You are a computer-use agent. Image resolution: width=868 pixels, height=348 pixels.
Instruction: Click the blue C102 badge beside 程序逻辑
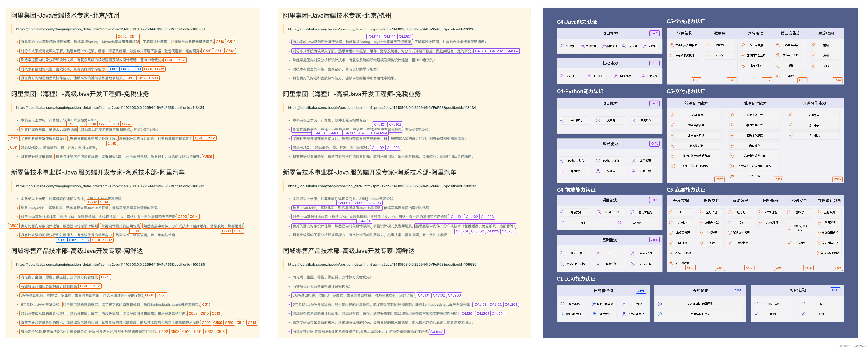pyautogui.click(x=738, y=290)
